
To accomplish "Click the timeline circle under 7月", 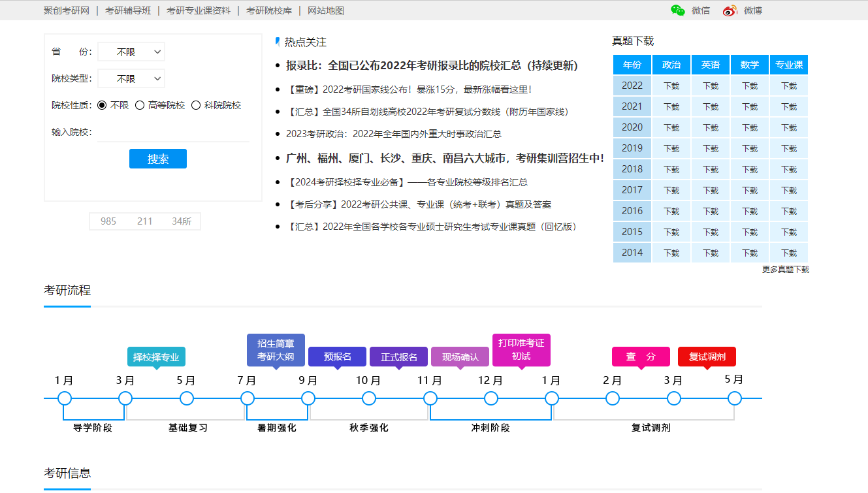I will pyautogui.click(x=248, y=398).
